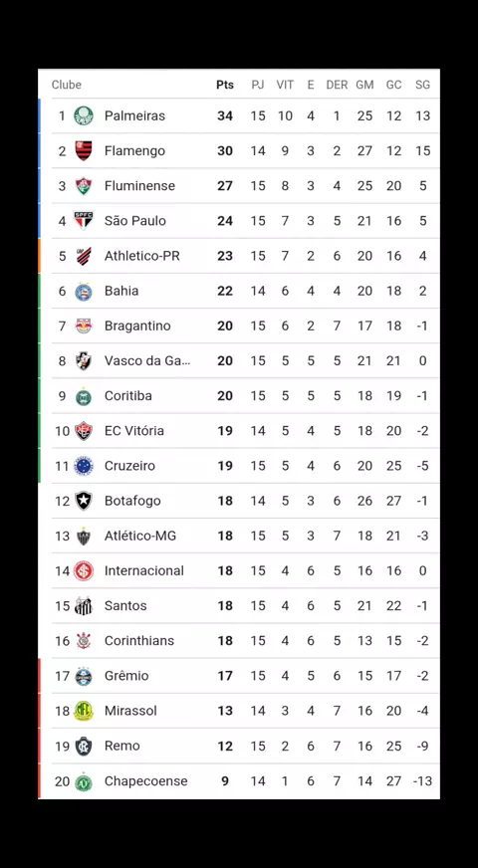Viewport: 478px width, 868px height.
Task: Click the São Paulo shield icon
Action: click(84, 221)
